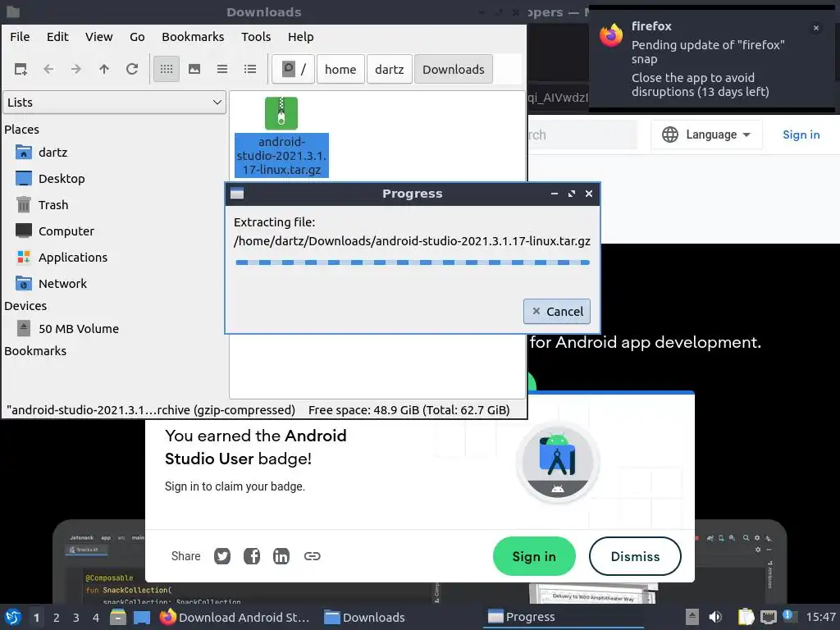This screenshot has width=840, height=630.
Task: Dismiss the firefox snap update notification
Action: pyautogui.click(x=816, y=28)
